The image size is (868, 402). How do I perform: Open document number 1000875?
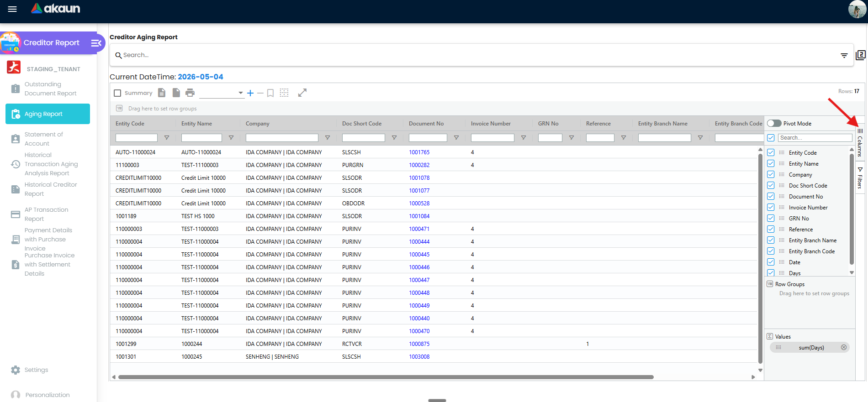419,344
